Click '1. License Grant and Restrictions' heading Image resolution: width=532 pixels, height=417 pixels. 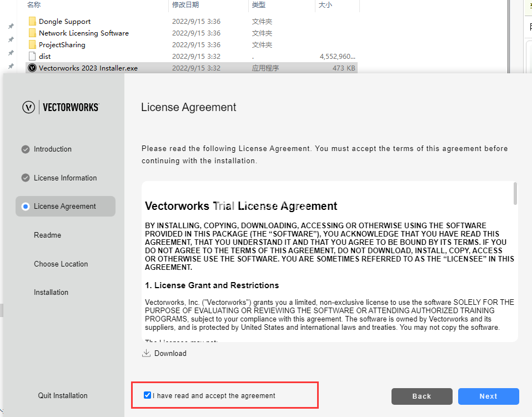(212, 285)
